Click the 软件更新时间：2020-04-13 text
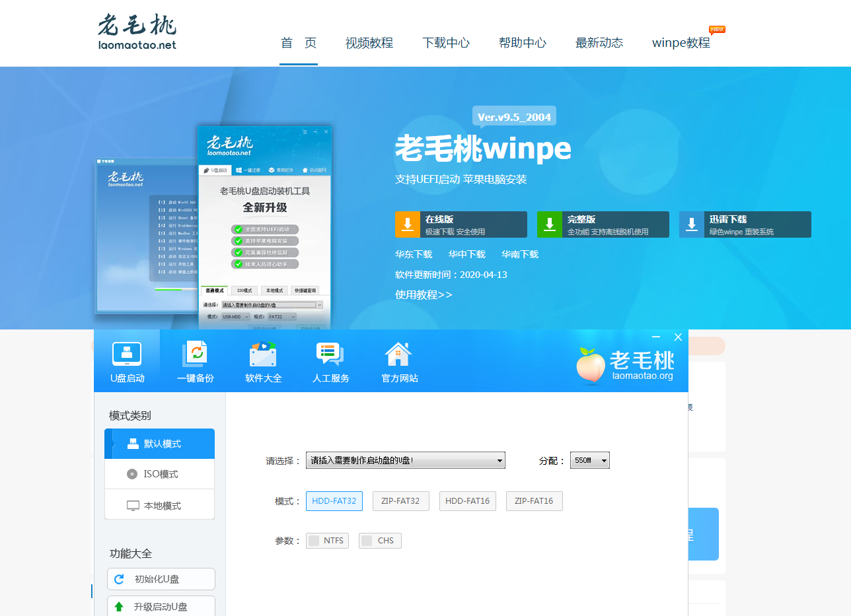 pyautogui.click(x=451, y=275)
